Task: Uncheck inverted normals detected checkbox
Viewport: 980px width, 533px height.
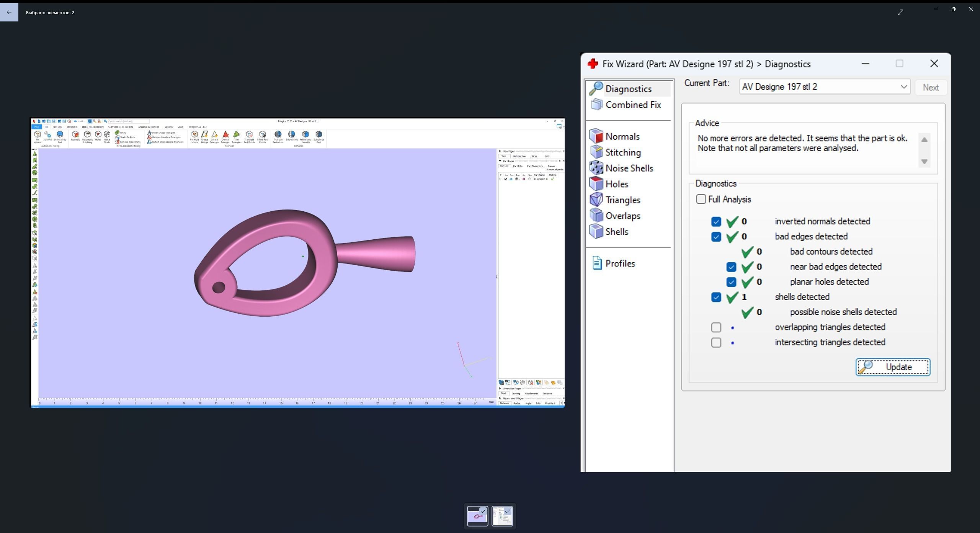Action: point(716,222)
